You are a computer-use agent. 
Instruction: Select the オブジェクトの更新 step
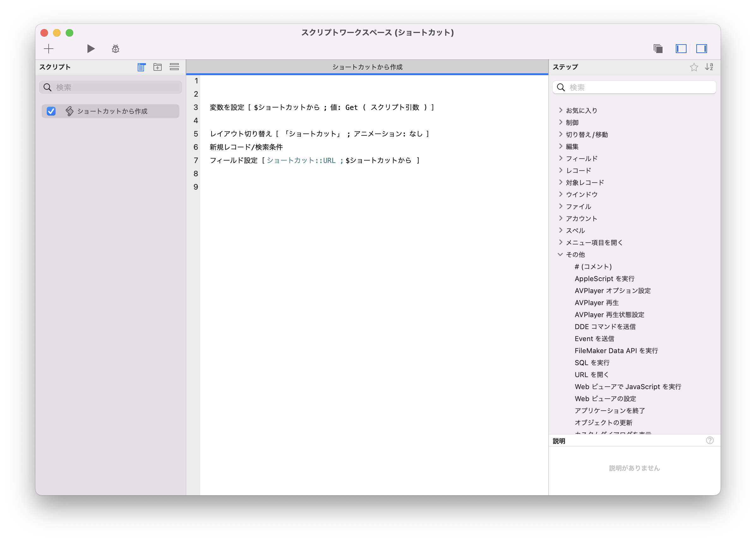pos(603,422)
